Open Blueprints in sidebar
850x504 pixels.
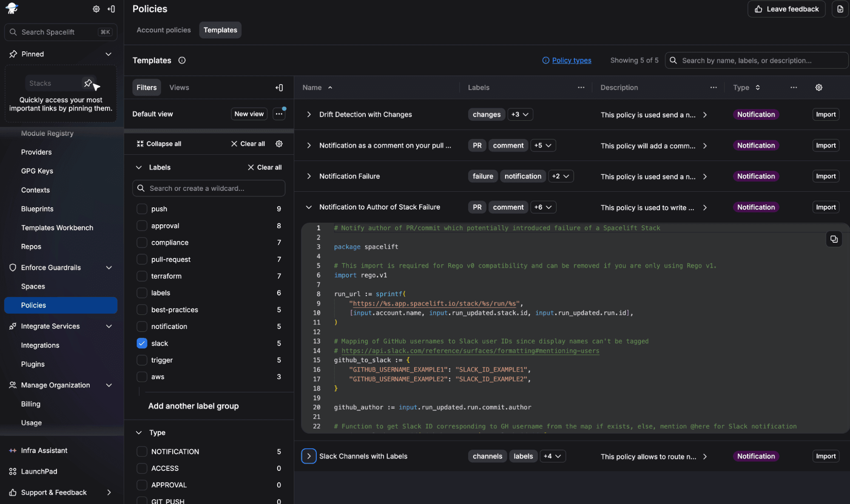point(37,209)
